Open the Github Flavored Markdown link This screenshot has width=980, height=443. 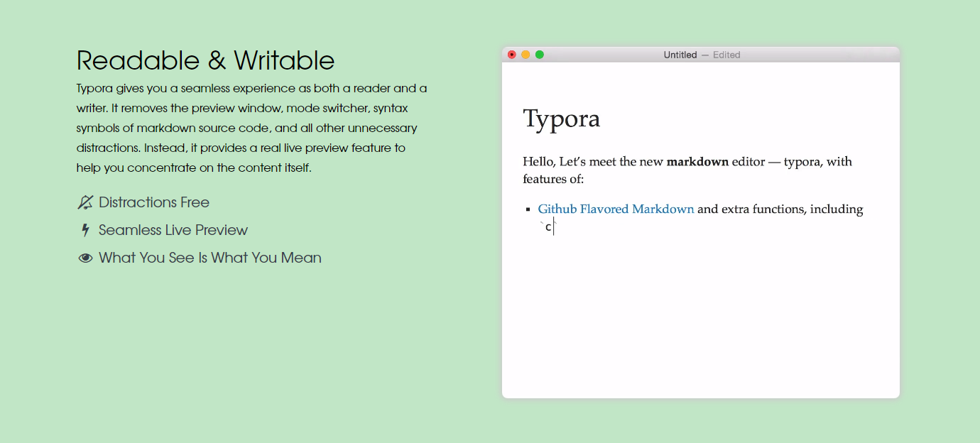[616, 209]
